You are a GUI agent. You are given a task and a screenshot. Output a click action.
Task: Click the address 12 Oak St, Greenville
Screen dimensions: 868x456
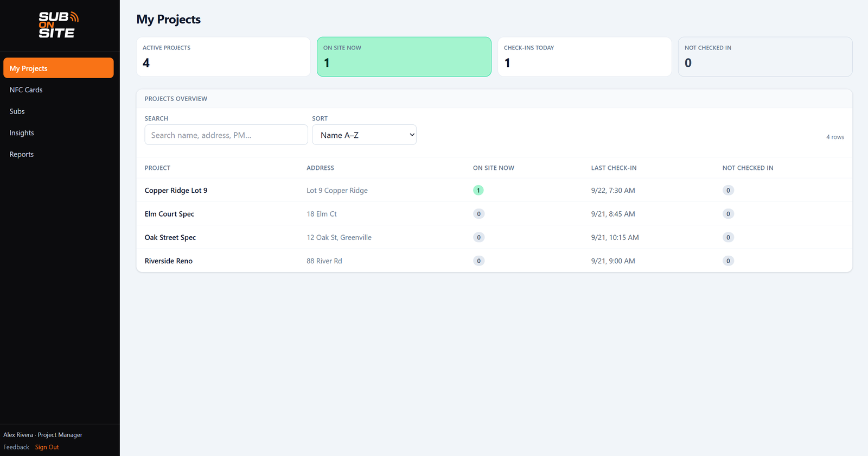pos(339,237)
